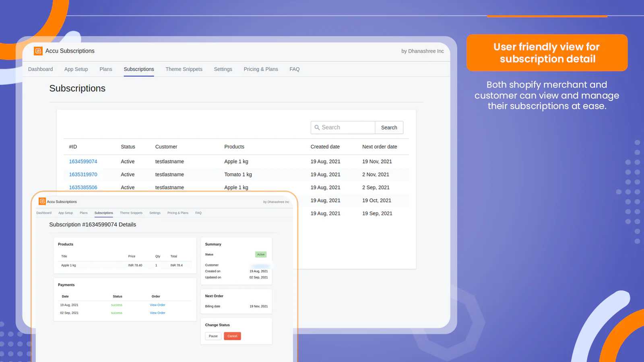The image size is (644, 362).
Task: Click the red Cancel button under Change Status
Action: pos(232,336)
